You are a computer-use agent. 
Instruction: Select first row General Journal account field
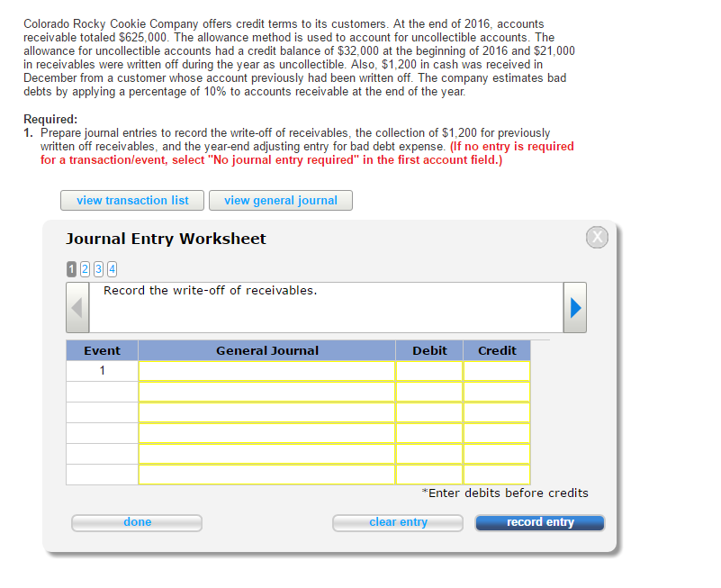point(266,371)
